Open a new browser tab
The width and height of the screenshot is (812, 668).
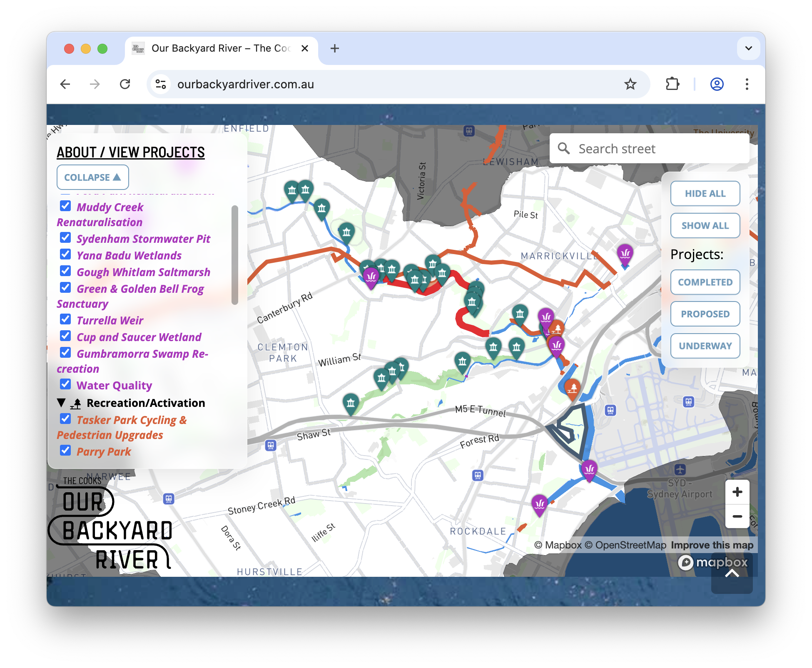click(x=334, y=48)
